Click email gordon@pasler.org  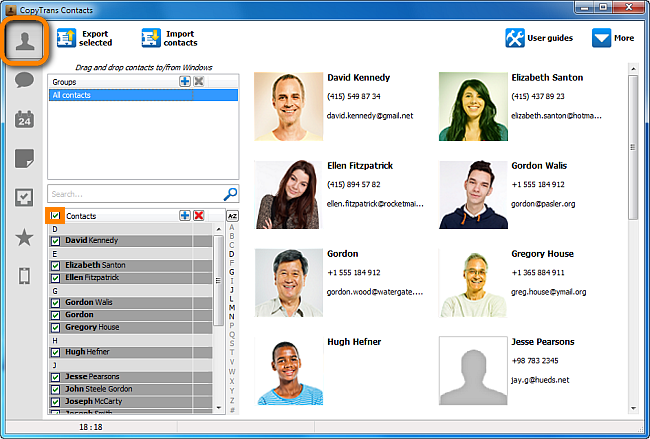pos(543,204)
